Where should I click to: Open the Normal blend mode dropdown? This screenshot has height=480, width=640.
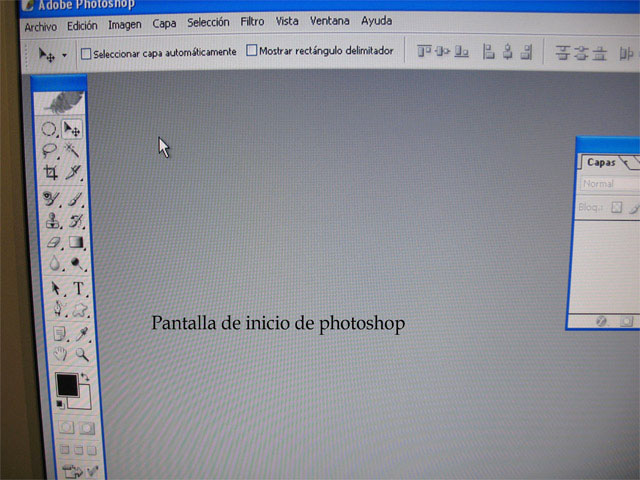click(610, 184)
